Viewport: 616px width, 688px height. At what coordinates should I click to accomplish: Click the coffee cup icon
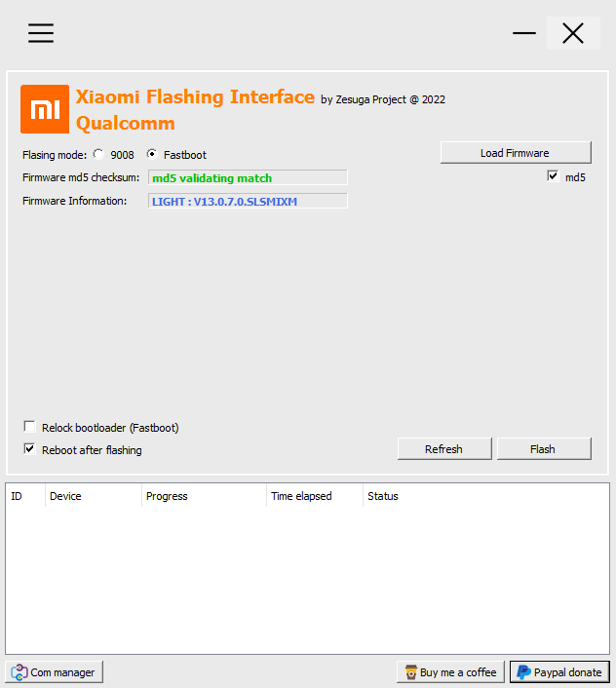point(411,672)
